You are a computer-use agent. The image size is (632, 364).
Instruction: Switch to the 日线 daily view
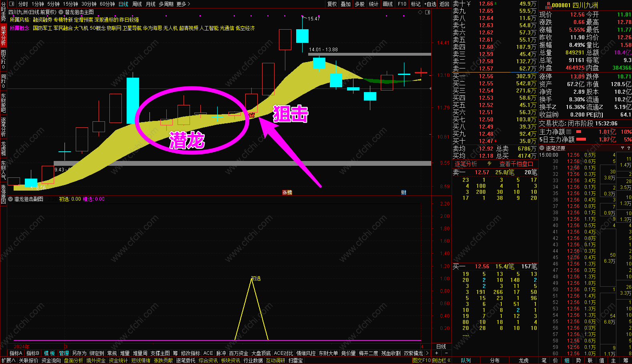[x=123, y=4]
